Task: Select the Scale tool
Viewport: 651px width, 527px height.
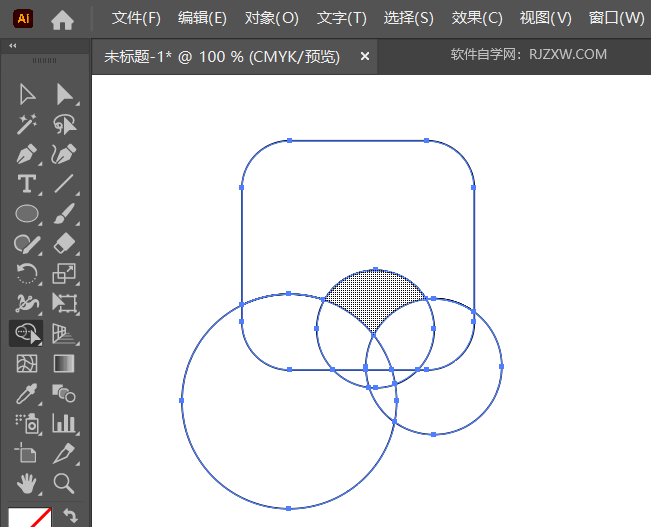Action: 64,274
